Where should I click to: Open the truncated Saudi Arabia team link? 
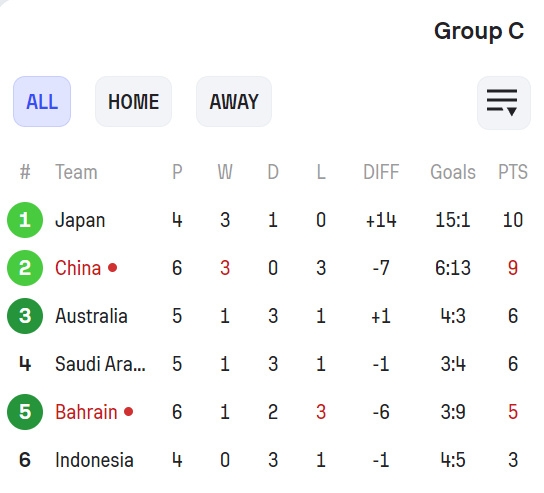[x=101, y=364]
